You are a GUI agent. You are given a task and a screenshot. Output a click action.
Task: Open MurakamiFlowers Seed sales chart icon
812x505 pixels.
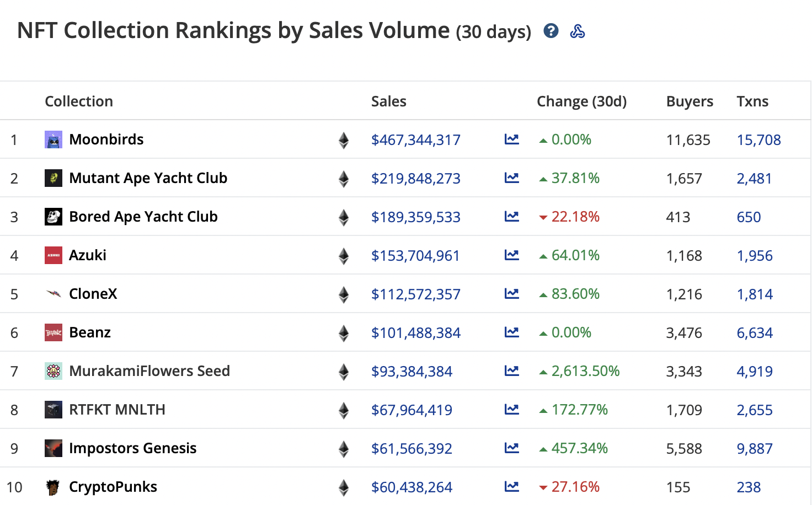point(512,371)
